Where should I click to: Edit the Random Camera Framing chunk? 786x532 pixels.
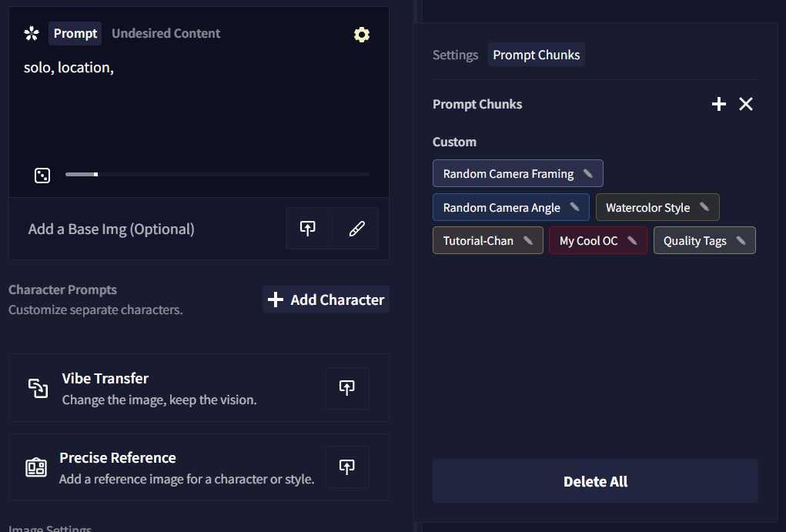click(588, 173)
